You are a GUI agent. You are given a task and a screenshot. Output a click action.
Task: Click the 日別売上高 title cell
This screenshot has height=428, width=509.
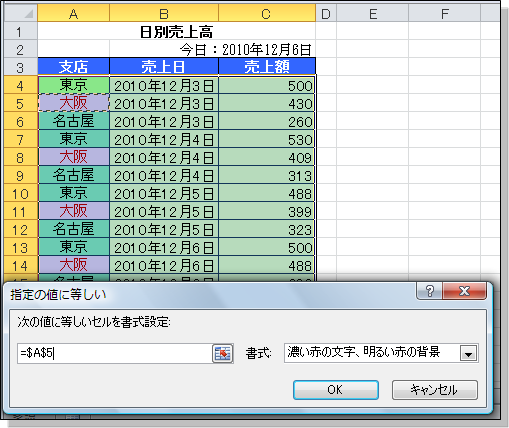177,32
